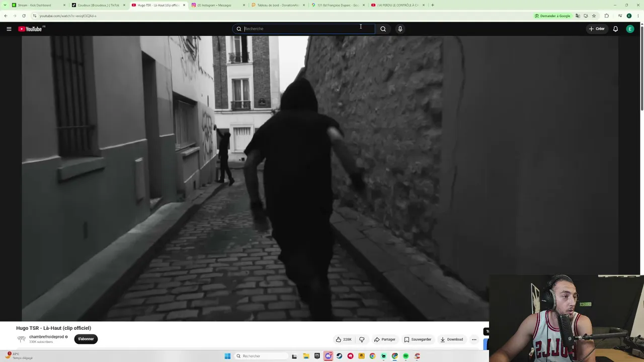Image resolution: width=644 pixels, height=362 pixels.
Task: Click the YouTube Recherche search field
Action: coord(303,29)
